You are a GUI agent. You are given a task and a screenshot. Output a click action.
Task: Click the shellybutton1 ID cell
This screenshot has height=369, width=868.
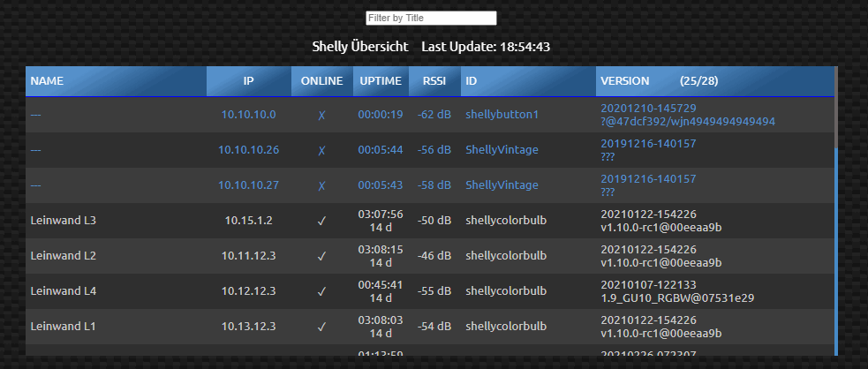click(x=528, y=115)
